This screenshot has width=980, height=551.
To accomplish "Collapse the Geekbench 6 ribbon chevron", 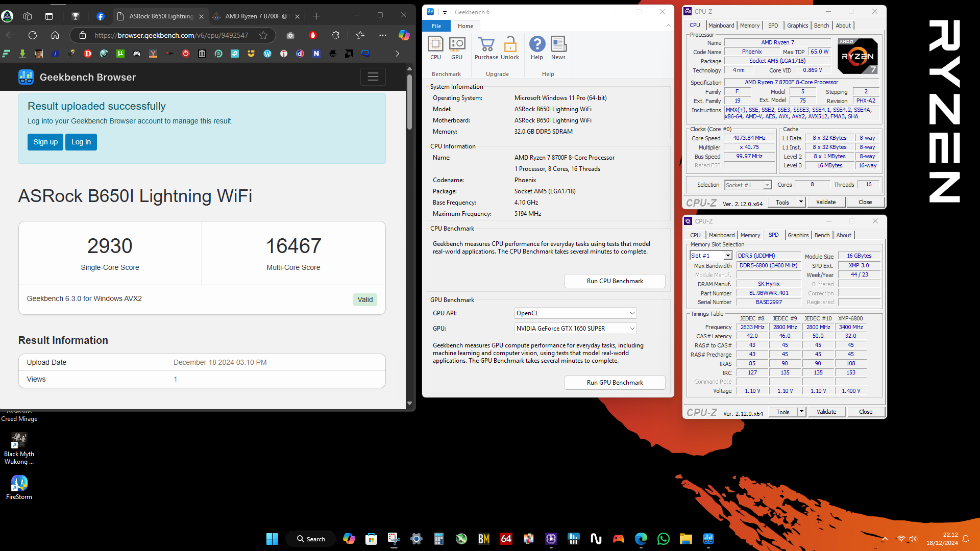I will click(x=668, y=26).
